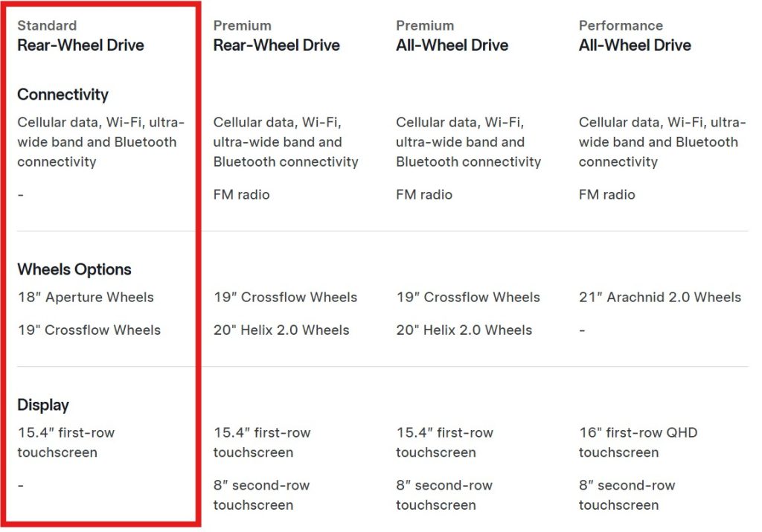Viewport: 762px width, 532px height.
Task: Click 20" Helix 2.0 Wheels under Premium All-Wheel Drive
Action: [x=464, y=330]
